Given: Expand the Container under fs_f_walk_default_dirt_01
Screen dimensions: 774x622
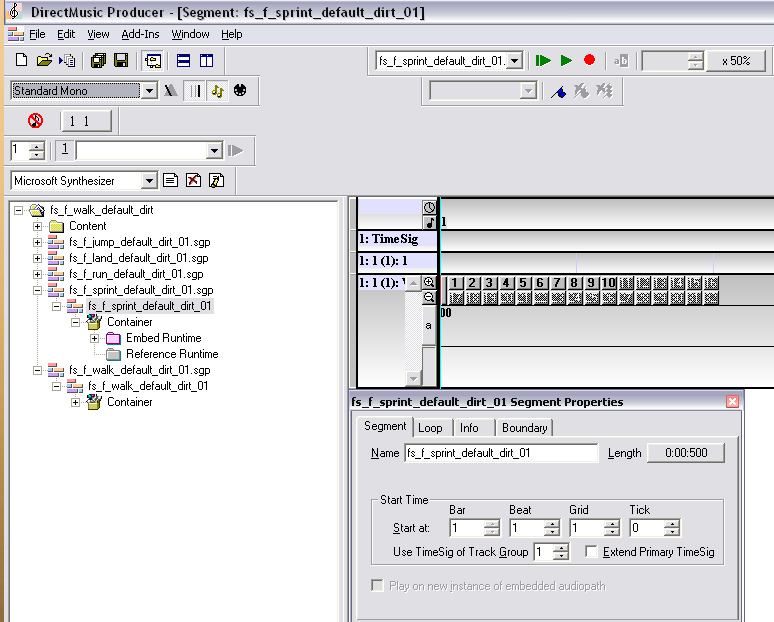Looking at the screenshot, I should [76, 402].
